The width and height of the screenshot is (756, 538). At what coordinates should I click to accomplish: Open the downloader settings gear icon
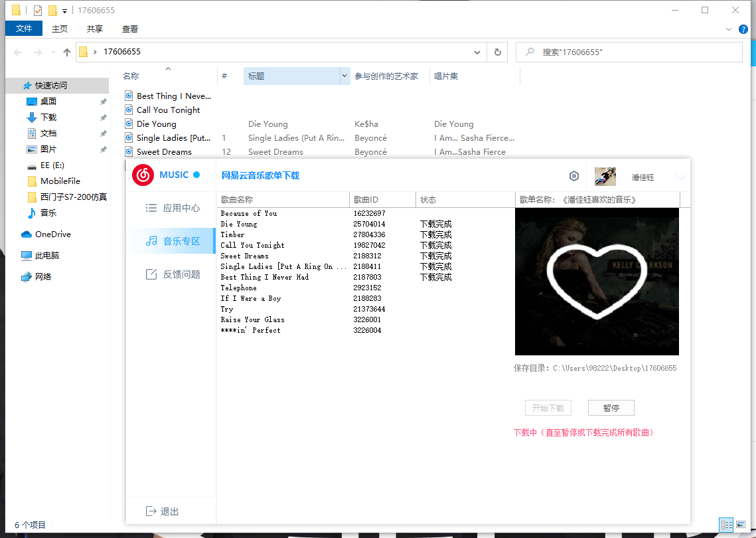click(573, 176)
